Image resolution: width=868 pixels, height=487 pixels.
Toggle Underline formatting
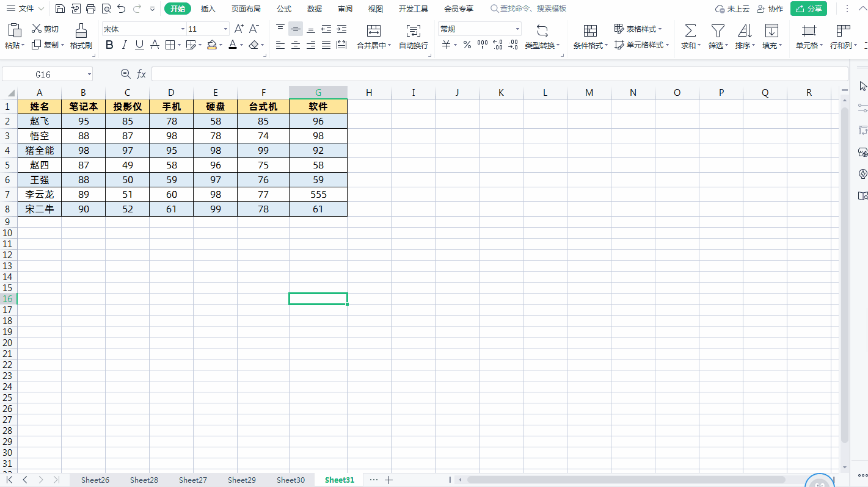pyautogui.click(x=140, y=45)
